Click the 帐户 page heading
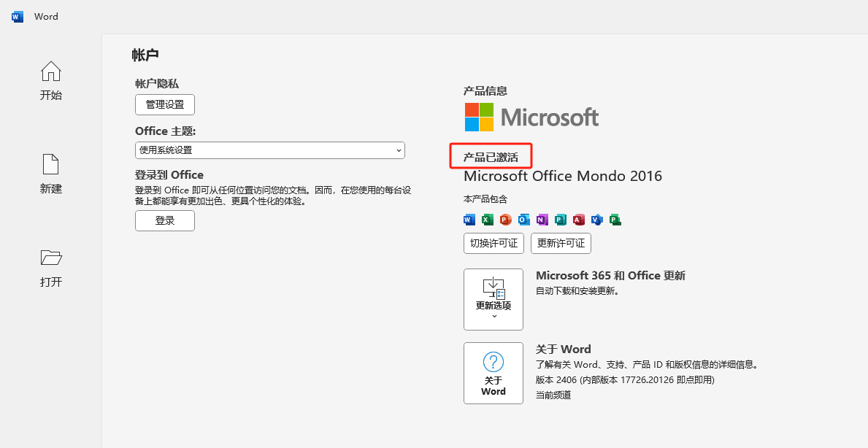 145,55
